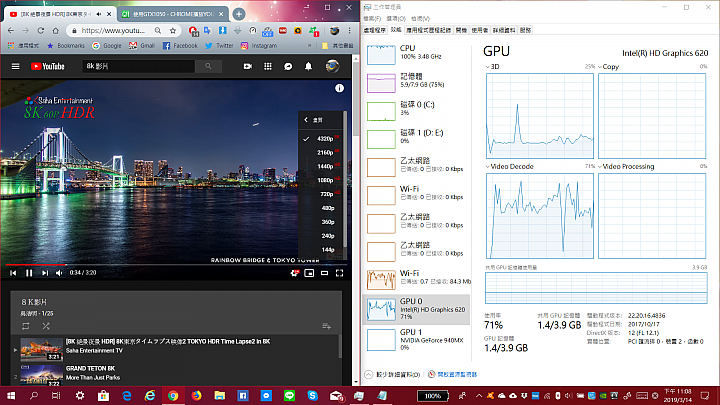Select GPU 0 Intel HD Graphics 620
The image size is (720, 405).
417,309
